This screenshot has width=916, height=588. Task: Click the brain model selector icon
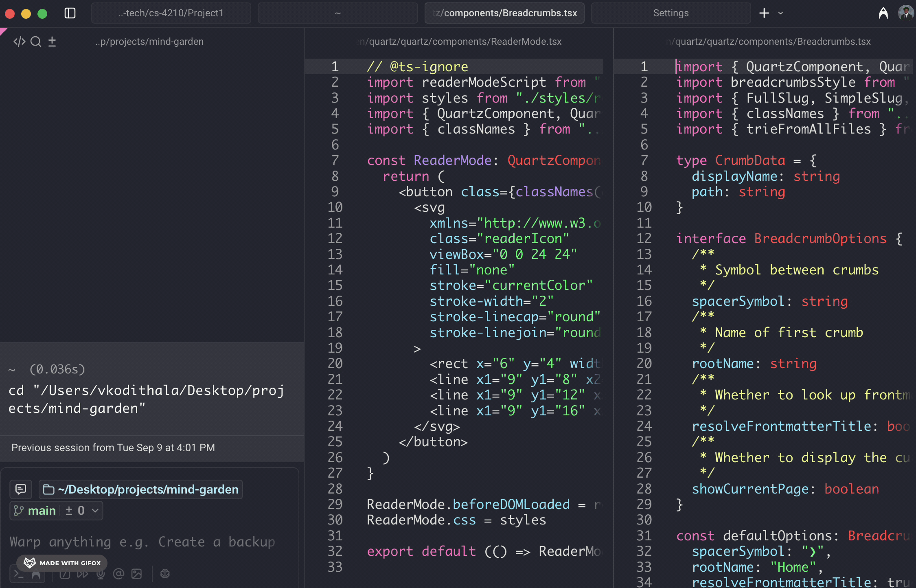pos(165,574)
